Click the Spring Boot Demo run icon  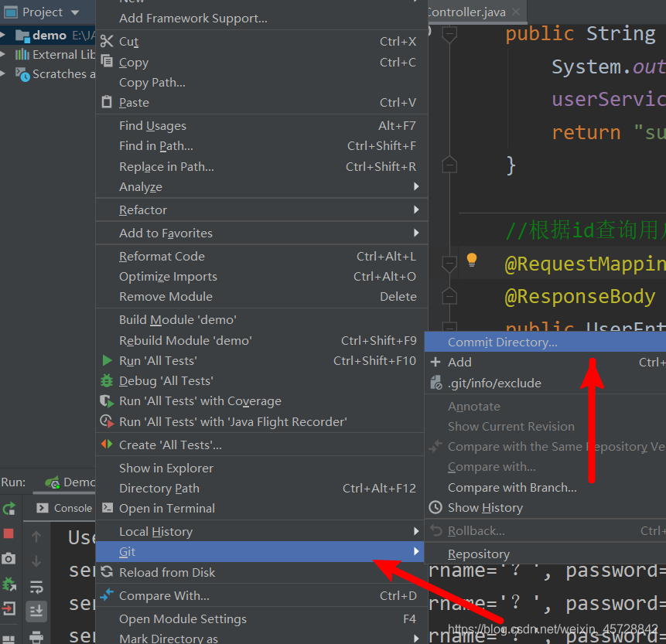tap(53, 482)
